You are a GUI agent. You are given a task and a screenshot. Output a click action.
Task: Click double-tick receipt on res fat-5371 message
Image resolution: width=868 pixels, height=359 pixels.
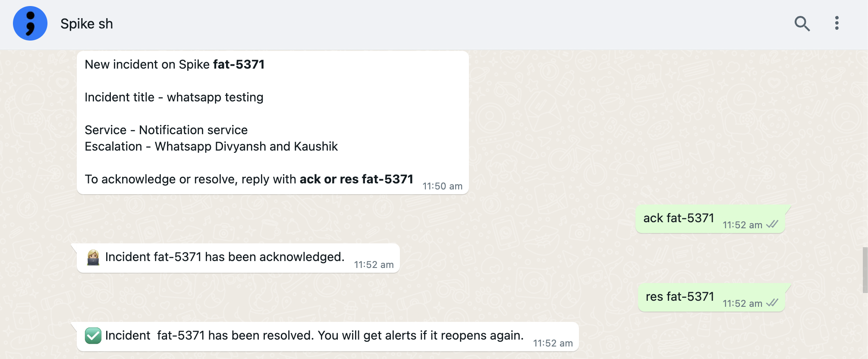772,303
